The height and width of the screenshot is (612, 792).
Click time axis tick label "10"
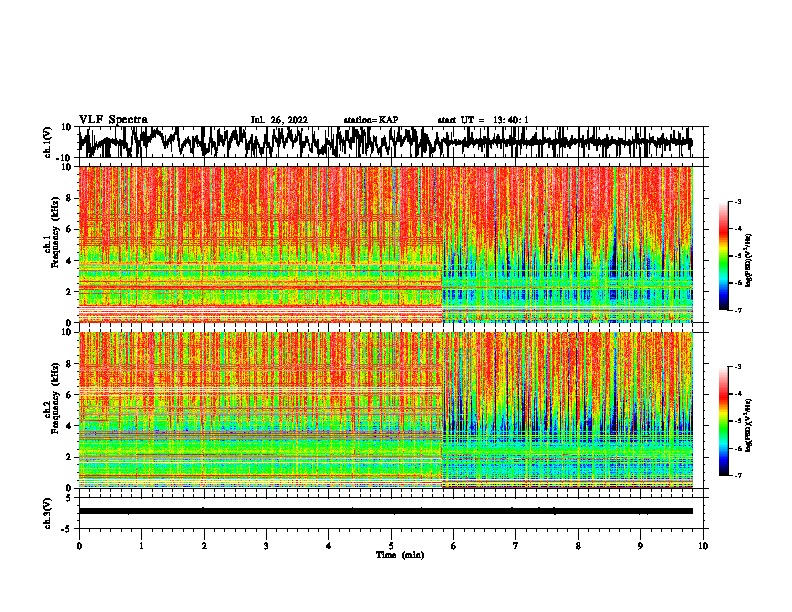(x=703, y=546)
